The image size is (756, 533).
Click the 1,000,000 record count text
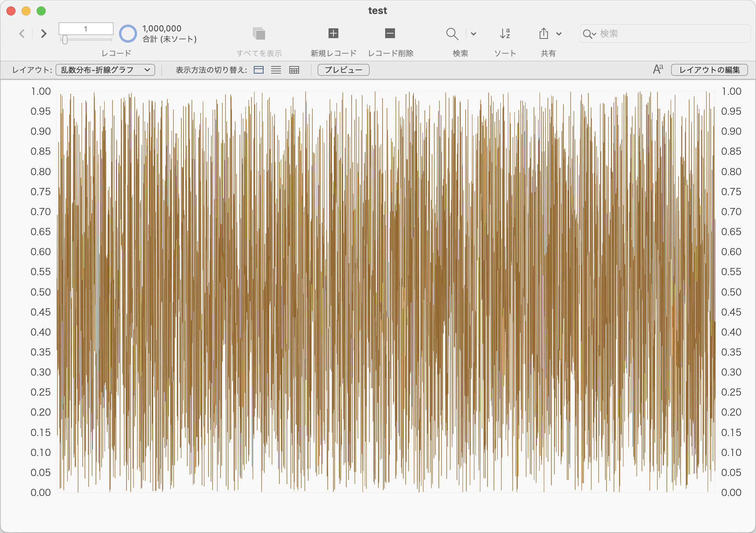coord(162,28)
